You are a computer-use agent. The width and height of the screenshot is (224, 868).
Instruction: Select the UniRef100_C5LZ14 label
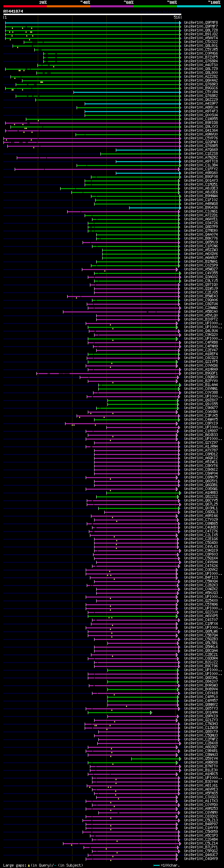(x=201, y=843)
